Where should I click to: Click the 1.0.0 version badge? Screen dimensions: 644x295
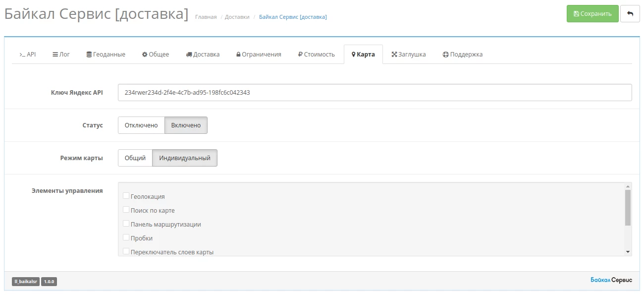49,282
